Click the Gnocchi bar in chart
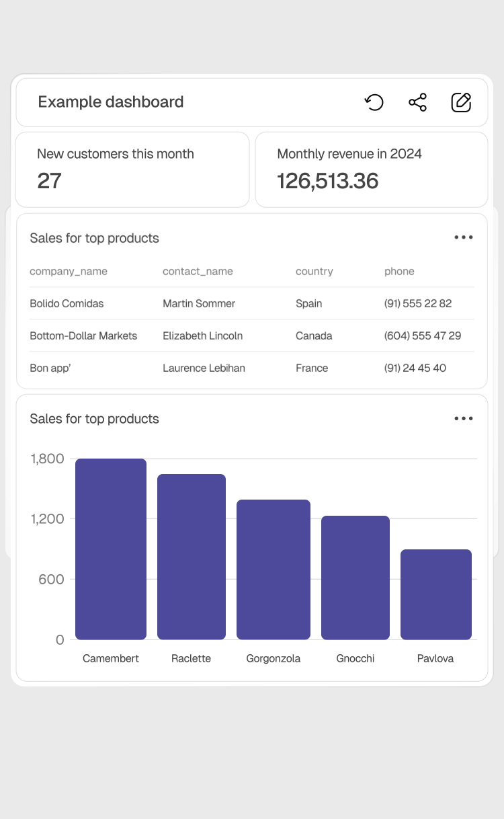504x819 pixels. click(355, 577)
